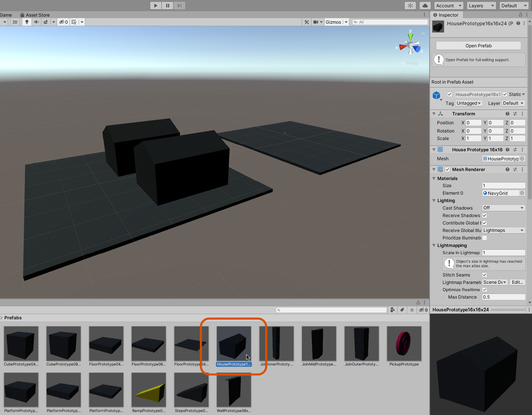532x415 pixels.
Task: Toggle Contribute Global Illumination checkbox
Action: [485, 223]
